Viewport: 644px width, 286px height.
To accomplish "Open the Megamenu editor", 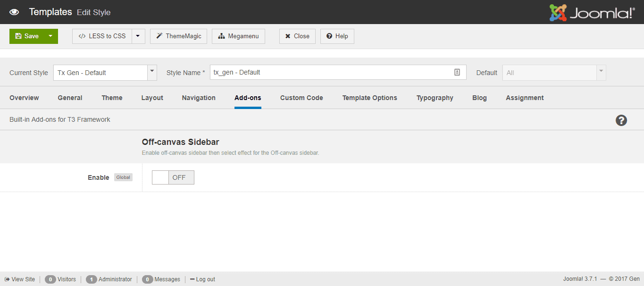I will pos(238,36).
